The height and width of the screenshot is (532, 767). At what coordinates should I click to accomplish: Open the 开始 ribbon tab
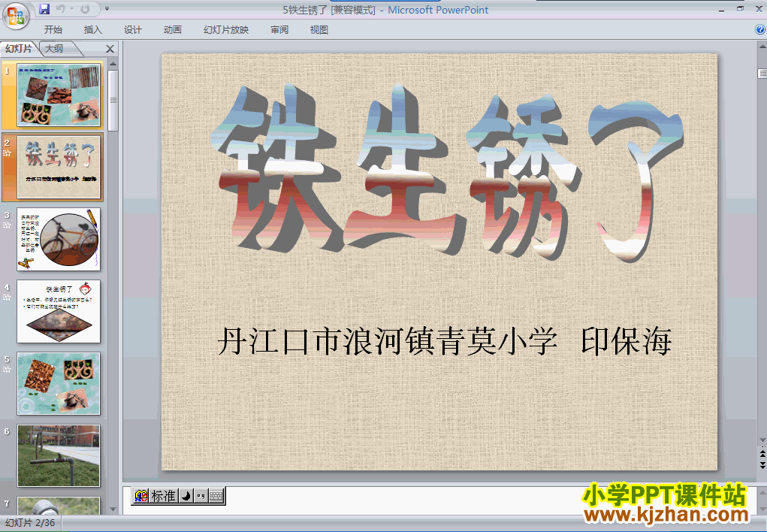click(x=53, y=30)
